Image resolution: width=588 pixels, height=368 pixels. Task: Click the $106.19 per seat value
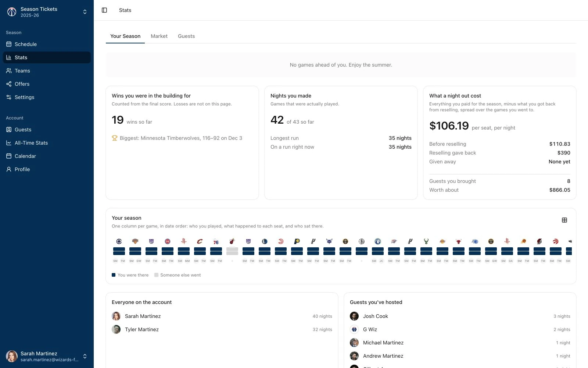point(449,126)
